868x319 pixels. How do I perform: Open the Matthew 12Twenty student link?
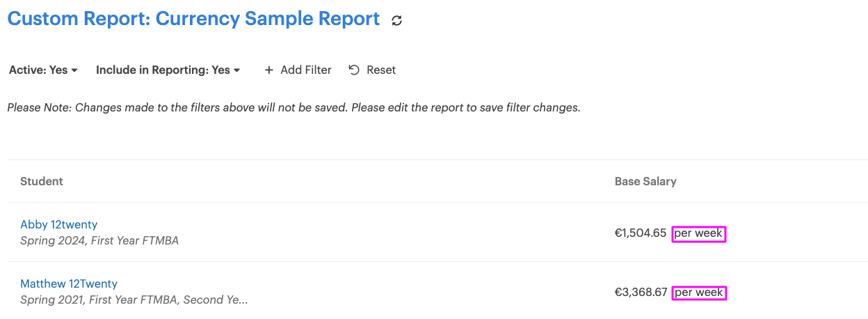coord(69,283)
